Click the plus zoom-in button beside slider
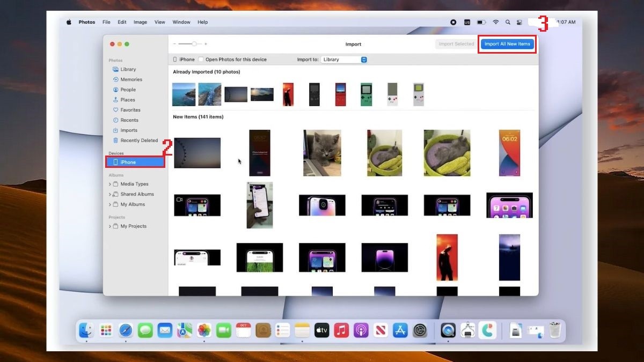 pos(206,44)
